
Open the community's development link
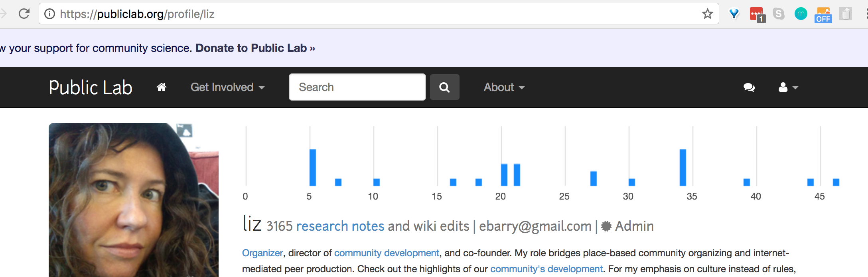546,269
